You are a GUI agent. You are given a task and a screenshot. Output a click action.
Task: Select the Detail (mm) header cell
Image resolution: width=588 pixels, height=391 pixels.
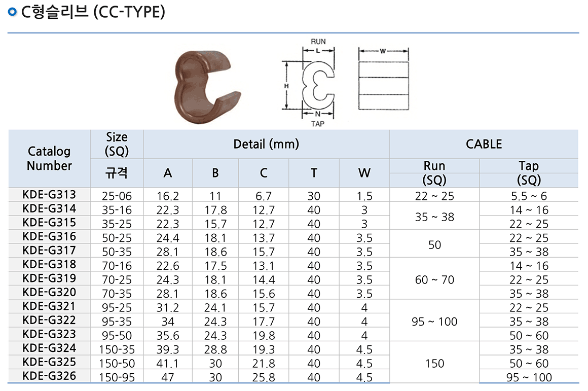coord(266,144)
